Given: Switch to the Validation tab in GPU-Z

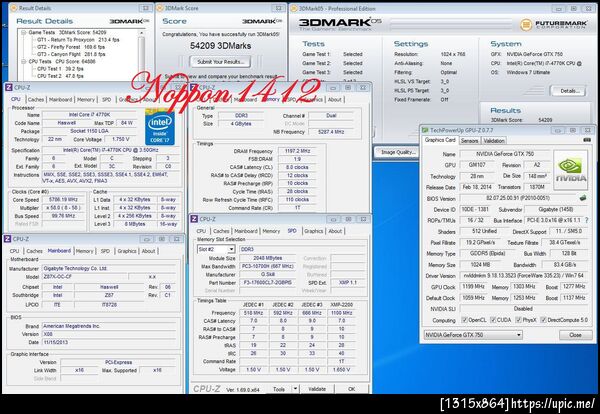Looking at the screenshot, I should point(494,141).
